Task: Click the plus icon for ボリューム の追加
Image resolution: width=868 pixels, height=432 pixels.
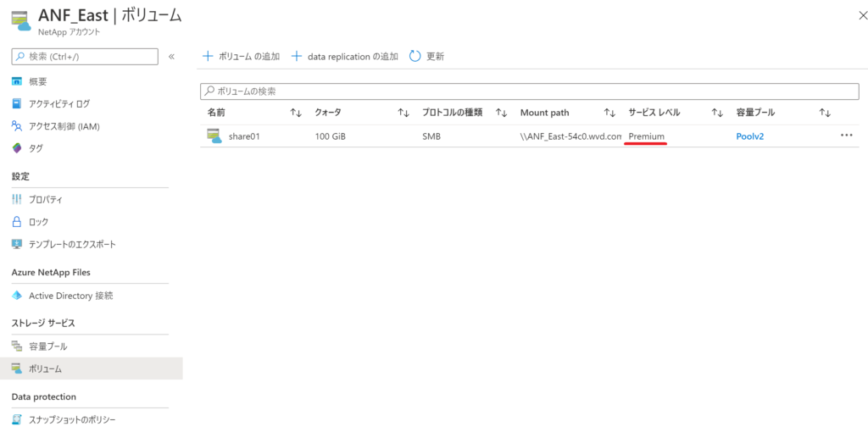Action: click(x=208, y=56)
